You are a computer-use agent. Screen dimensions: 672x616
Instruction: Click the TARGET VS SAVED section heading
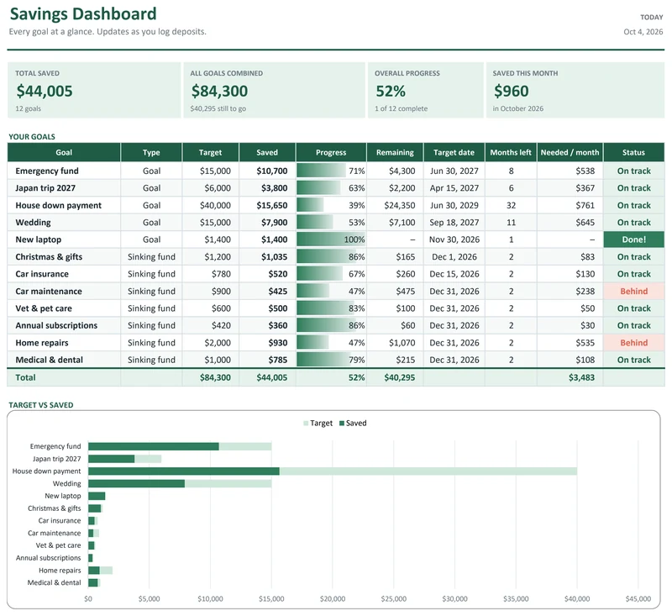click(40, 405)
